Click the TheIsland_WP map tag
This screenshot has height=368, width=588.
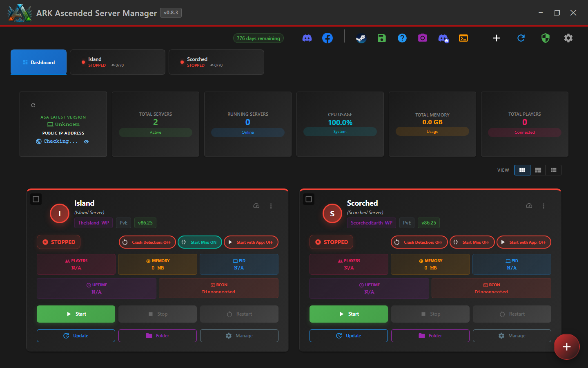(x=94, y=223)
